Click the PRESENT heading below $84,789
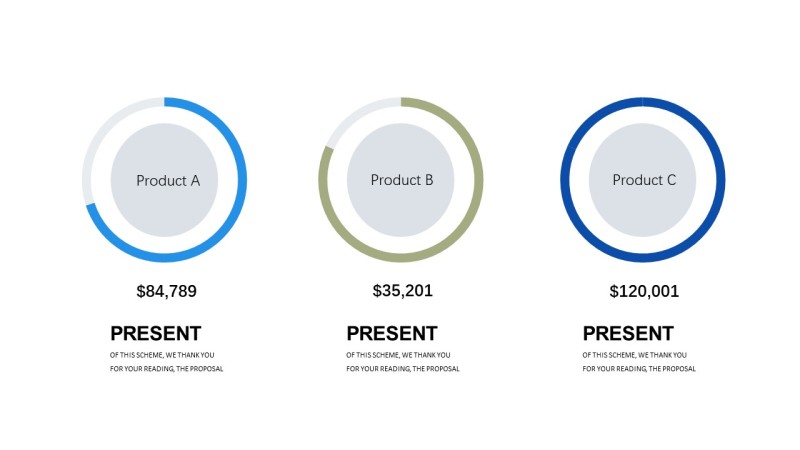This screenshot has height=450, width=800. coord(156,334)
